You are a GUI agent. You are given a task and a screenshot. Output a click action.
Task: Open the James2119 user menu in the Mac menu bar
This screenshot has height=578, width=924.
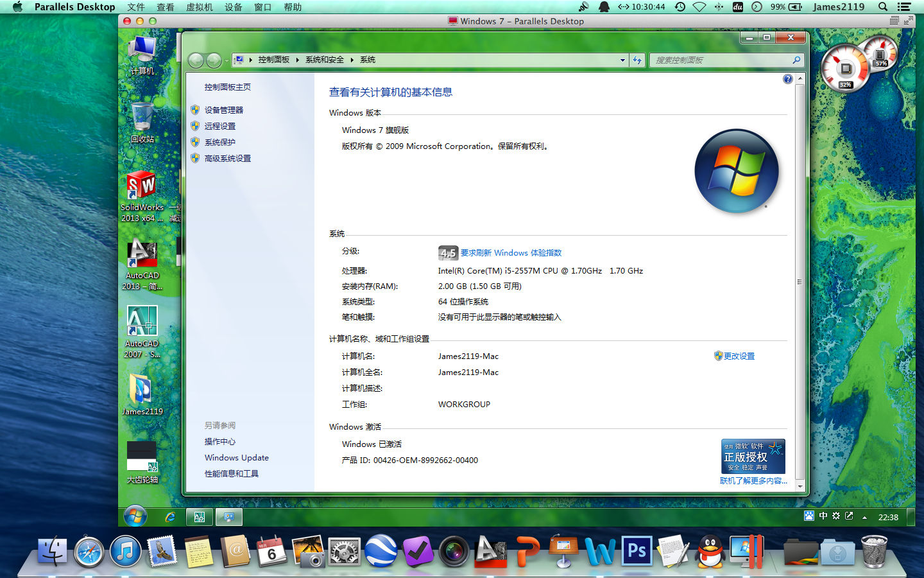[x=839, y=7]
